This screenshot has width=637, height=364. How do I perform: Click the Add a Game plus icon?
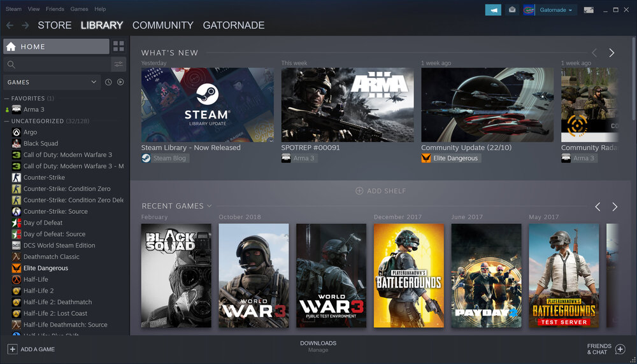[x=12, y=349]
